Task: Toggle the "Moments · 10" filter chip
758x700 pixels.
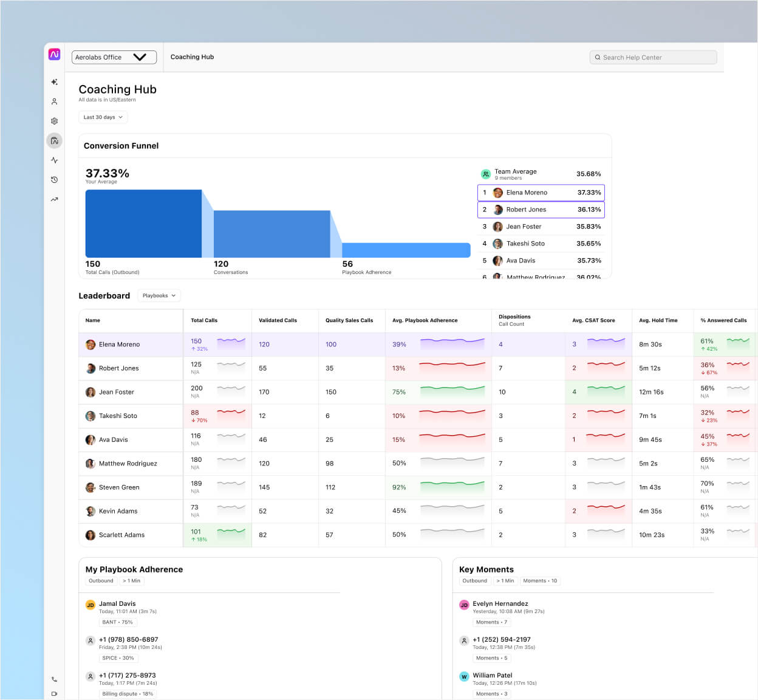Action: 540,580
